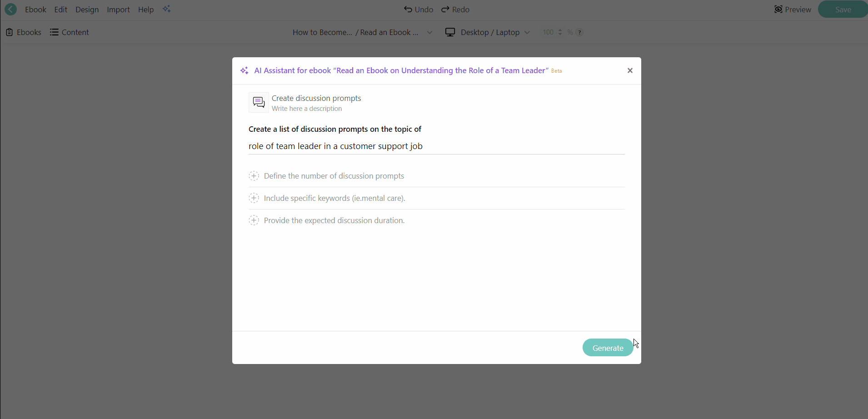Click the discussion prompts chat icon
Viewport: 868px width, 419px height.
[x=259, y=102]
